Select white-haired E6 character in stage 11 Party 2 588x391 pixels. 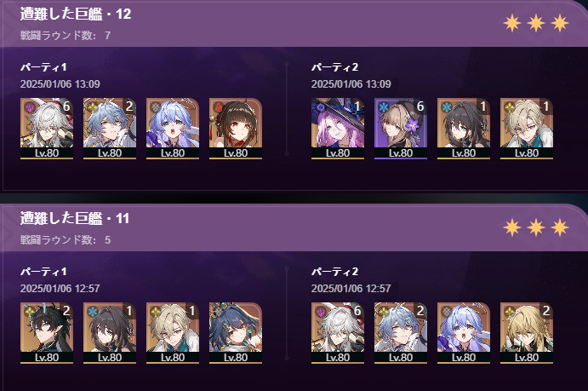tap(338, 333)
